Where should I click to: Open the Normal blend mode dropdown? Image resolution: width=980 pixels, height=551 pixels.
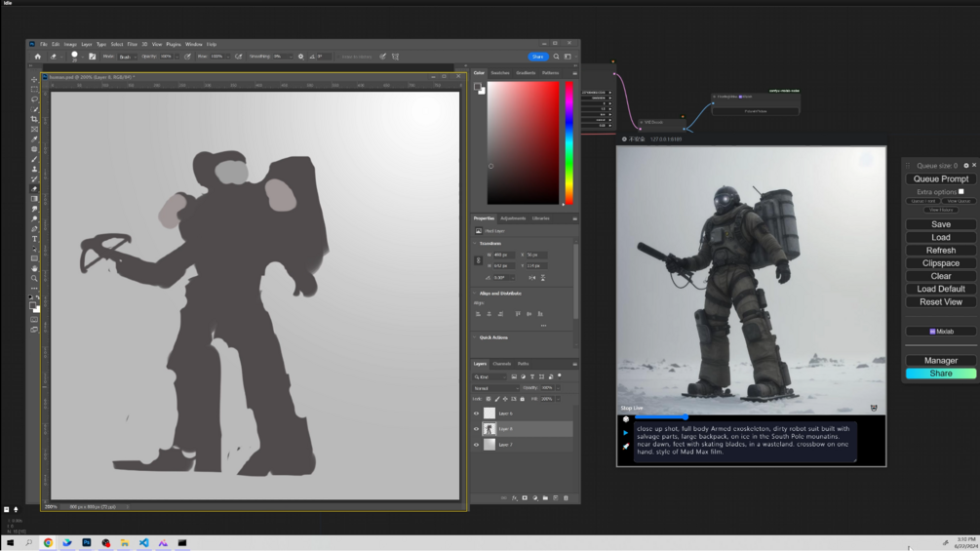pyautogui.click(x=495, y=387)
